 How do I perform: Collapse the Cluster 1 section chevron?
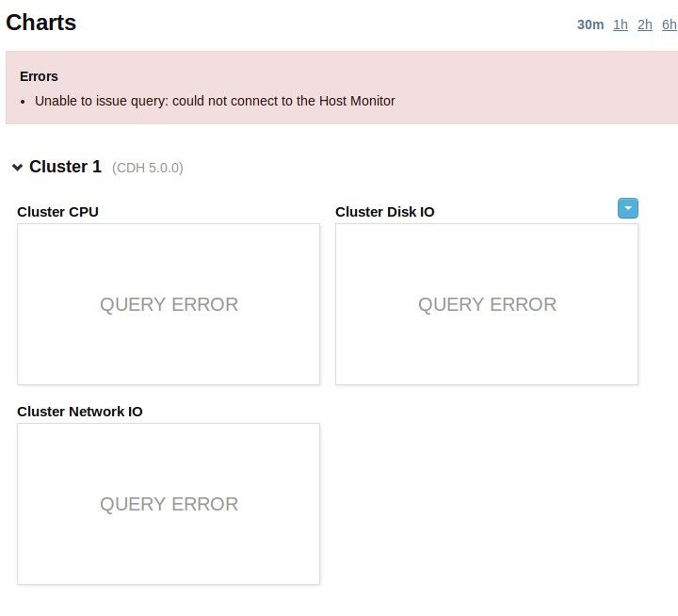17,168
